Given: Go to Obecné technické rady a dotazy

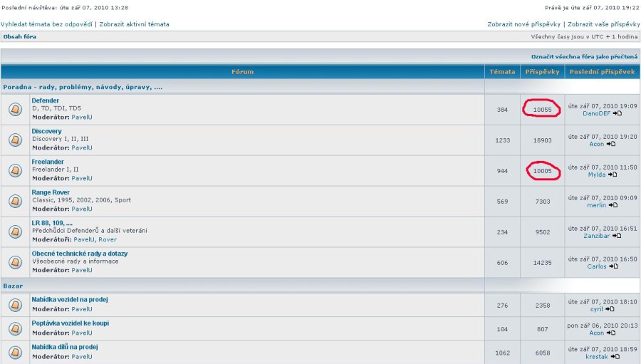Looking at the screenshot, I should click(79, 254).
